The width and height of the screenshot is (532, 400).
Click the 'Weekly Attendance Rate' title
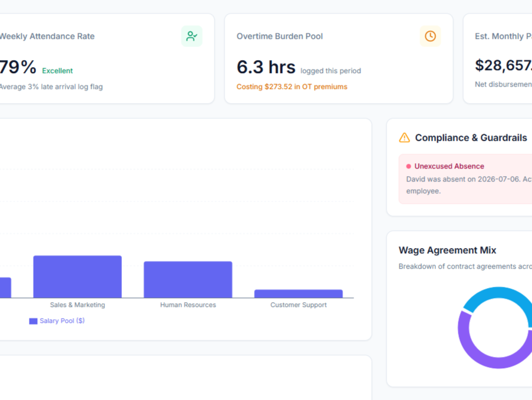47,37
